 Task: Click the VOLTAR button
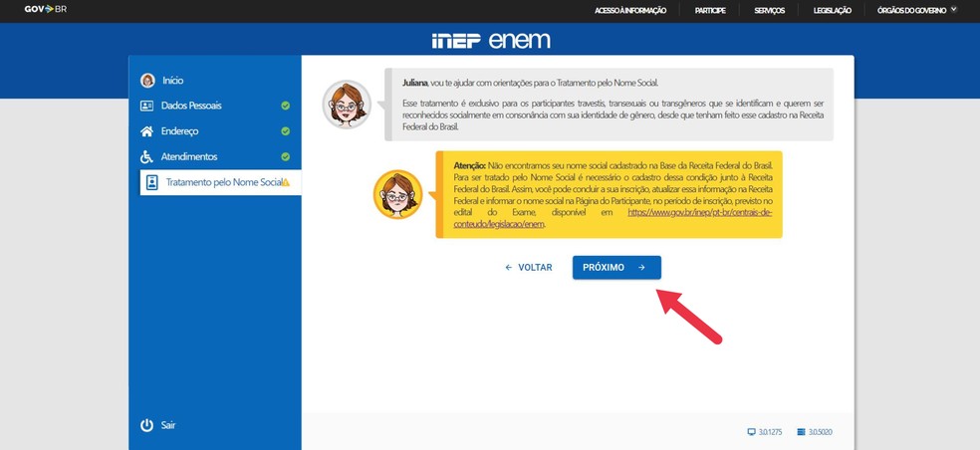(529, 268)
